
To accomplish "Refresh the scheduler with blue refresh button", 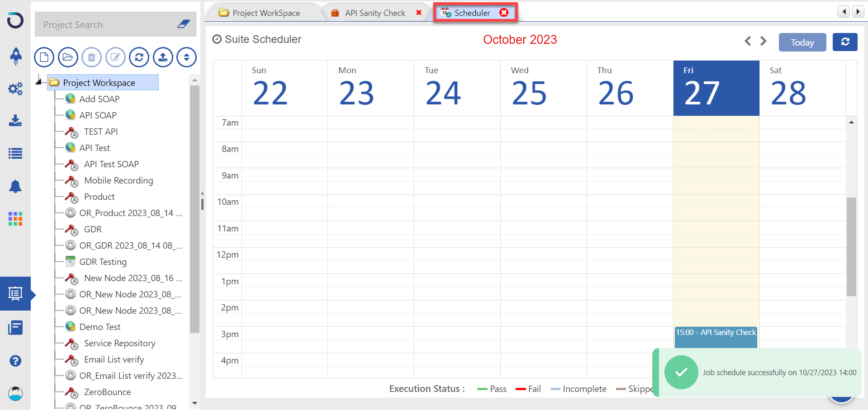I will coord(845,42).
